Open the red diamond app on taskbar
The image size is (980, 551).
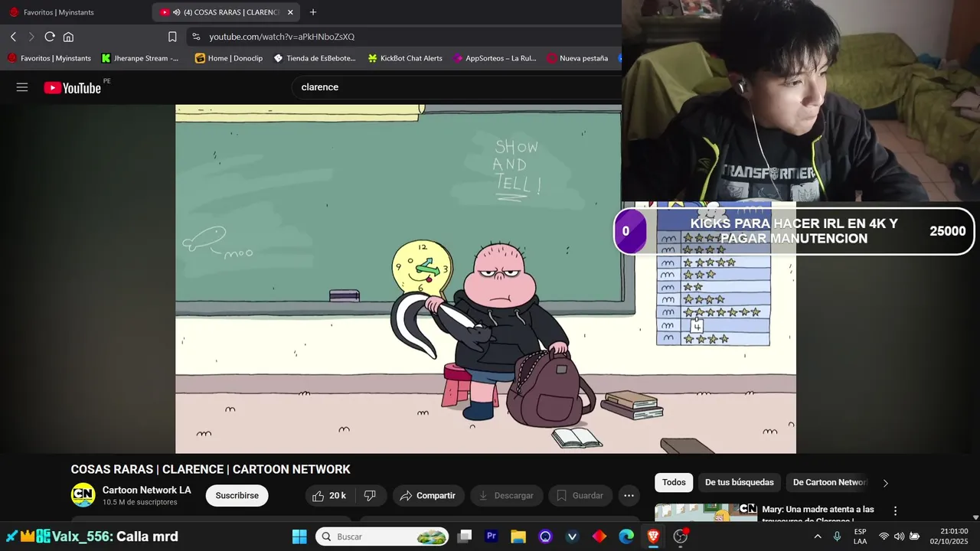pyautogui.click(x=599, y=536)
